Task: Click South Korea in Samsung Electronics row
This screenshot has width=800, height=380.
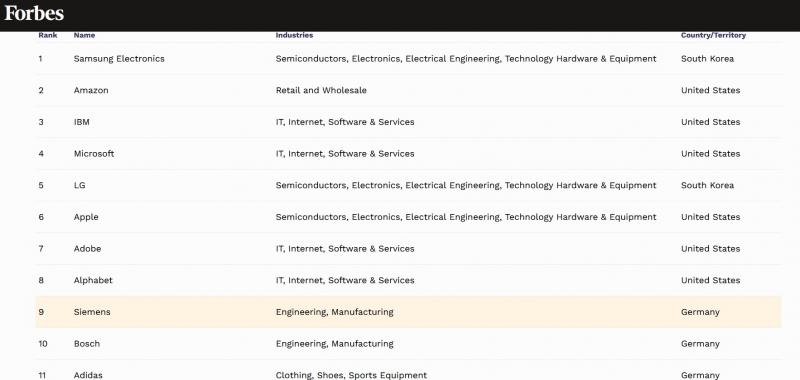Action: pyautogui.click(x=707, y=59)
